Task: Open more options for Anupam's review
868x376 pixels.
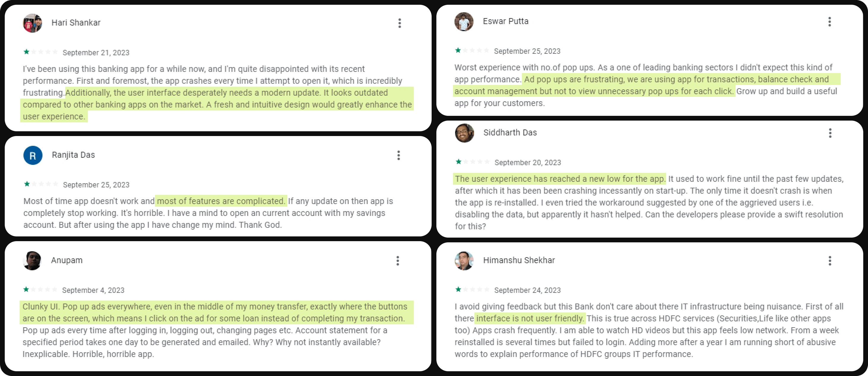Action: pyautogui.click(x=398, y=261)
